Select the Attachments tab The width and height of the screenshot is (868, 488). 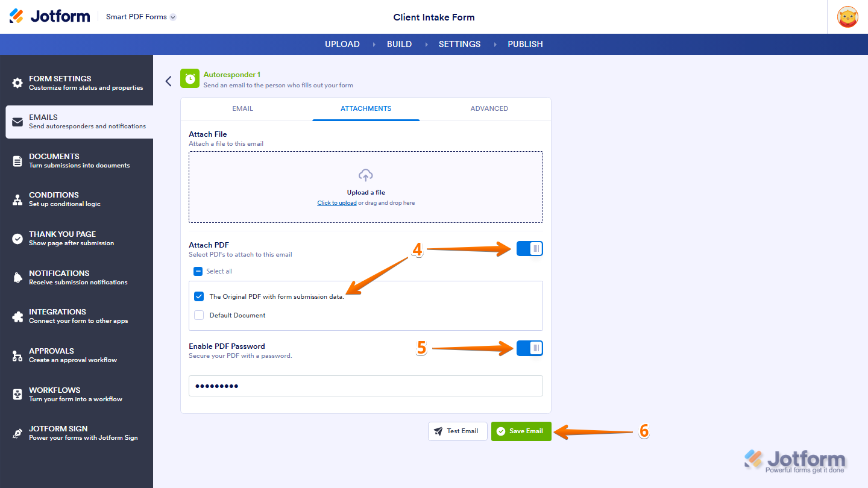click(x=366, y=108)
